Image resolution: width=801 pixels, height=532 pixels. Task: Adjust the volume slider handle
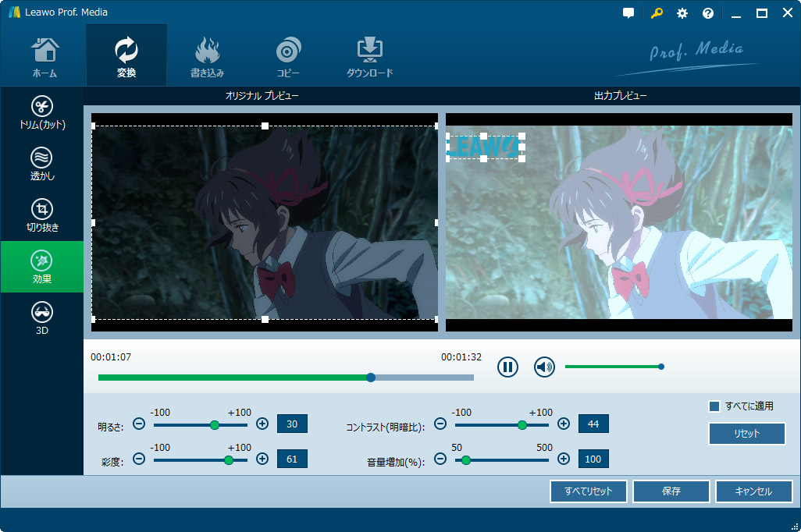661,367
